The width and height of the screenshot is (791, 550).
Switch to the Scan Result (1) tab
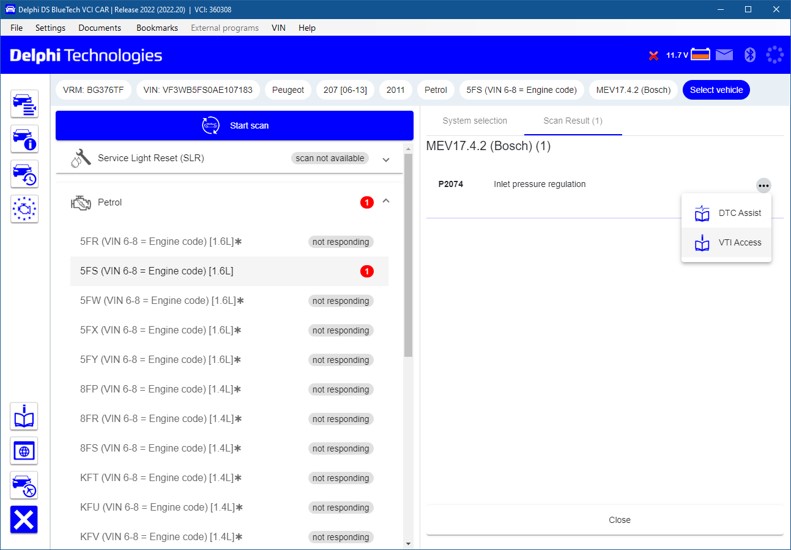point(573,121)
